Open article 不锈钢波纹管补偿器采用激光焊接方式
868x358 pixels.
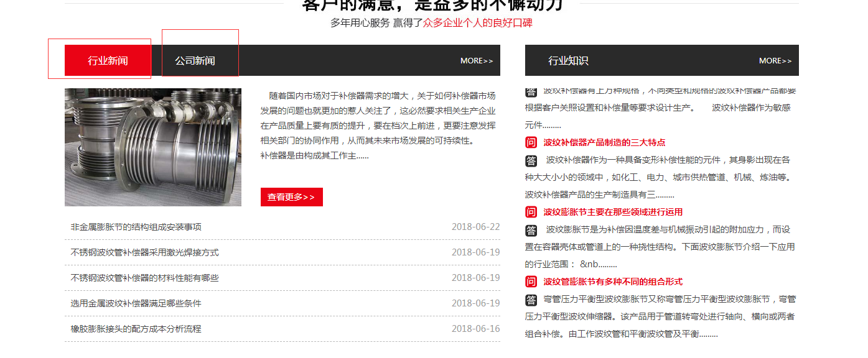pyautogui.click(x=145, y=252)
